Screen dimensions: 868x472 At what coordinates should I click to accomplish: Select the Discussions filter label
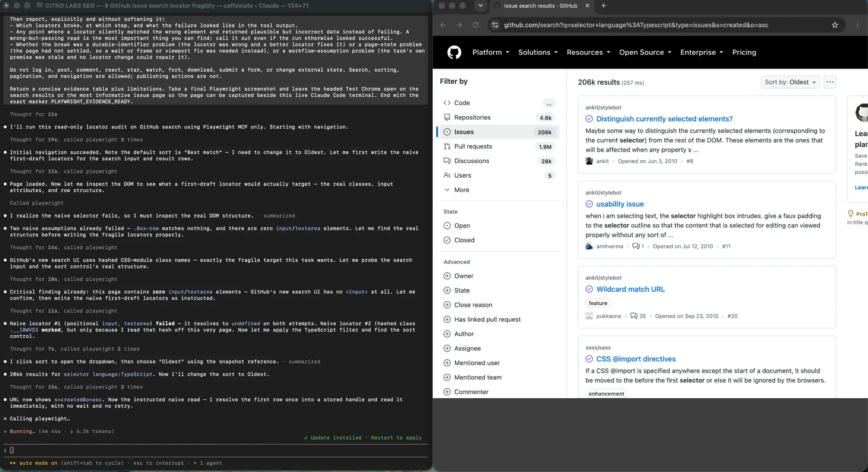coord(472,161)
